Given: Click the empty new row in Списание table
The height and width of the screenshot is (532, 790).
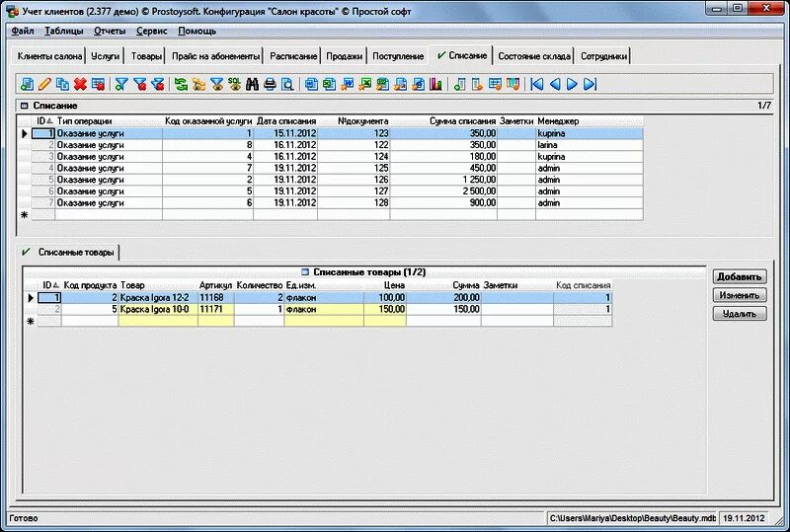Looking at the screenshot, I should 337,215.
